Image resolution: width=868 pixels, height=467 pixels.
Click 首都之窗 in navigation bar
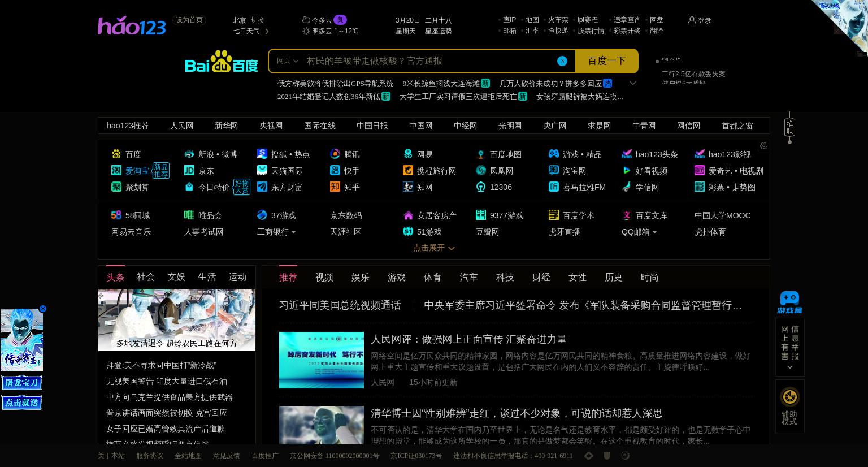(x=737, y=126)
